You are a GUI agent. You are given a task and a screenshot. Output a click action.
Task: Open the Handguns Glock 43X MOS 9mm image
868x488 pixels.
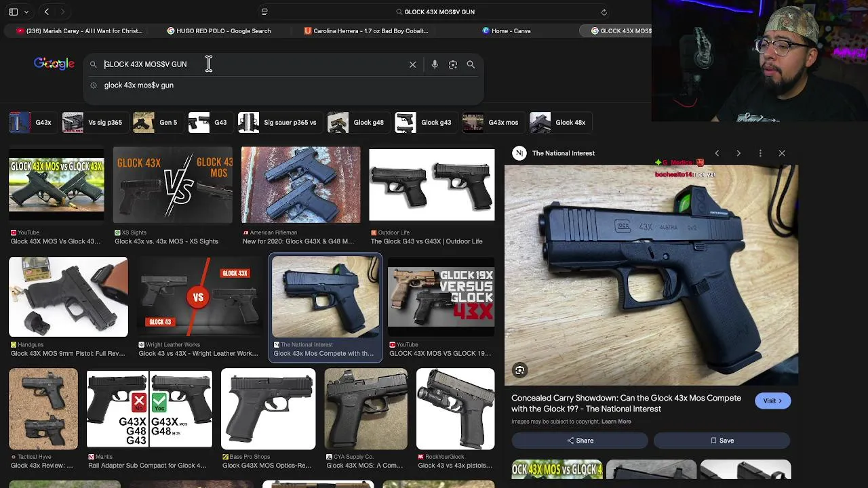point(68,297)
